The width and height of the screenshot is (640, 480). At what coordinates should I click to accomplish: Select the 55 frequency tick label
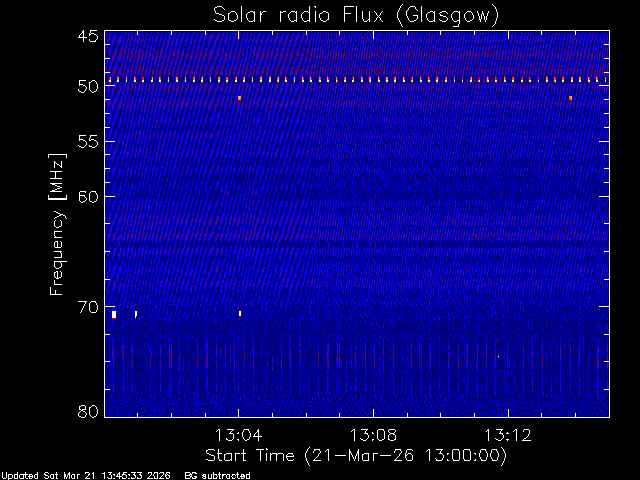pyautogui.click(x=88, y=142)
